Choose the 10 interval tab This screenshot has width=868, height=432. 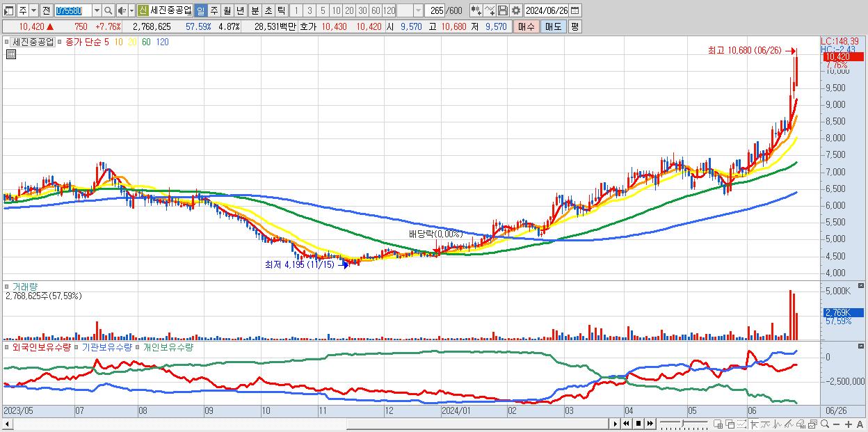click(x=336, y=10)
